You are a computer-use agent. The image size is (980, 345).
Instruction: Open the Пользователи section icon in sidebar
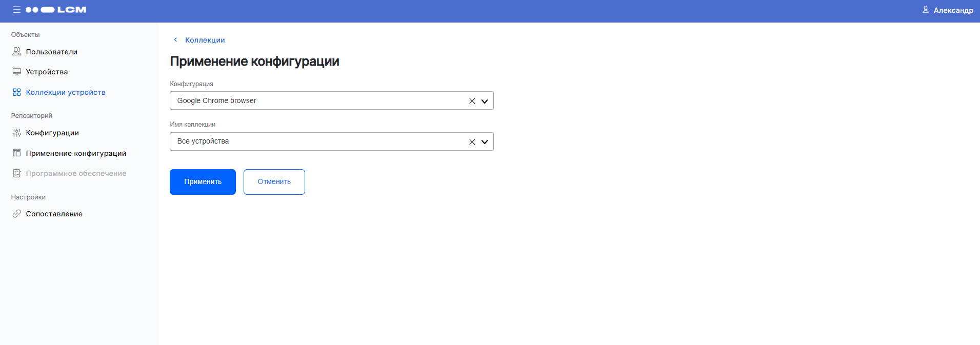16,51
